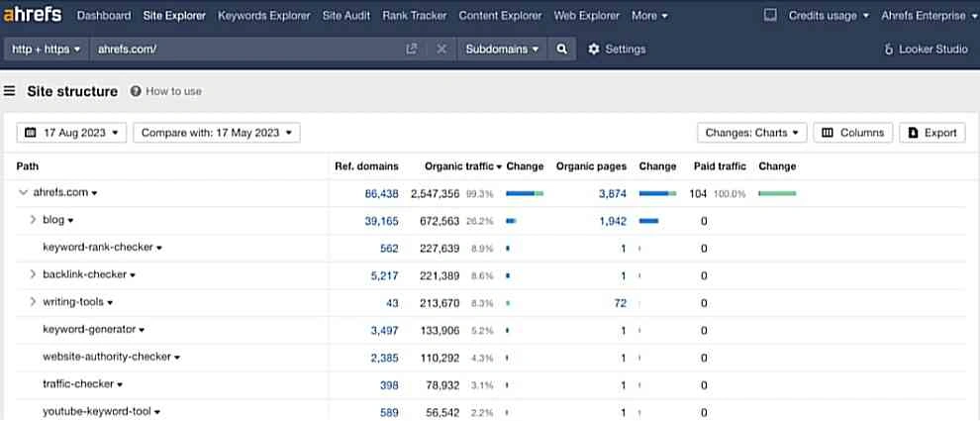Open the How to use help
Viewport: 980px width, 421px height.
tap(166, 91)
